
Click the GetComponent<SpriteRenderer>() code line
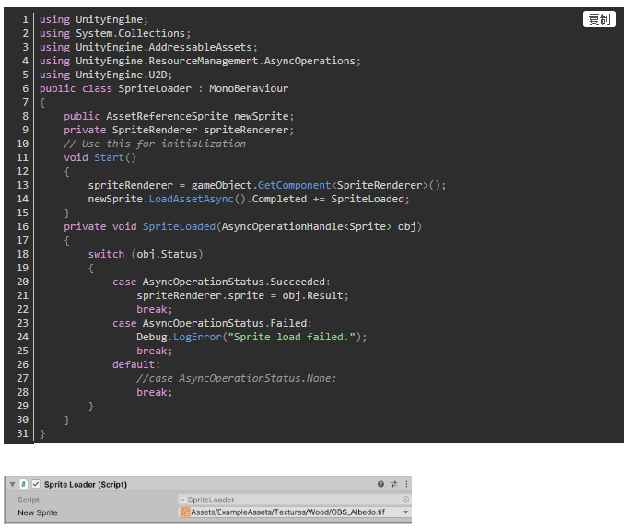[267, 185]
